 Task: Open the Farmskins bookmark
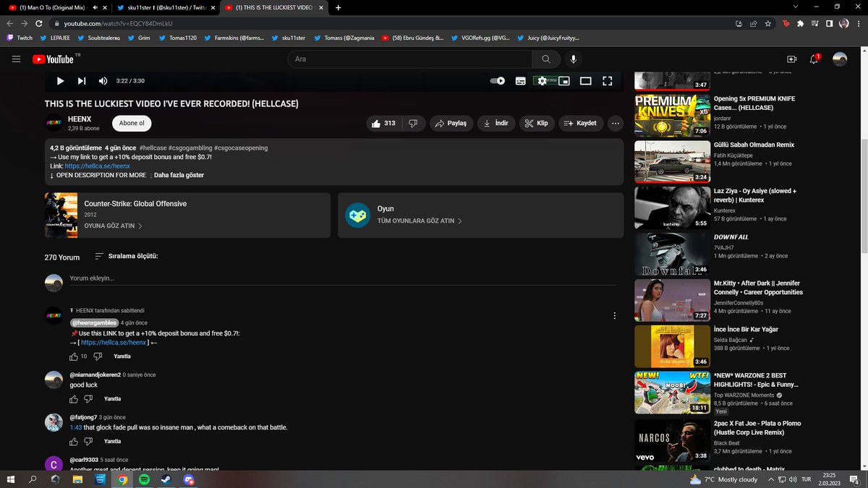pyautogui.click(x=234, y=38)
